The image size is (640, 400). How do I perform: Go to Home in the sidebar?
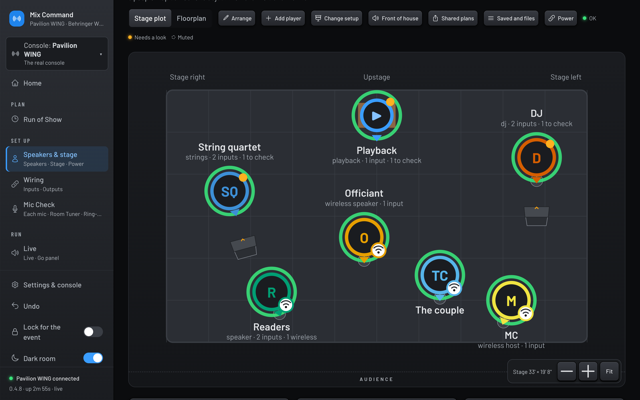click(x=57, y=83)
